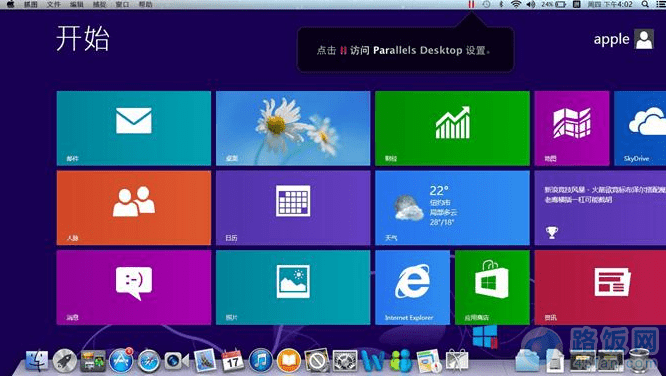This screenshot has width=666, height=376.
Task: Open the People (人脉) tile
Action: [x=133, y=208]
